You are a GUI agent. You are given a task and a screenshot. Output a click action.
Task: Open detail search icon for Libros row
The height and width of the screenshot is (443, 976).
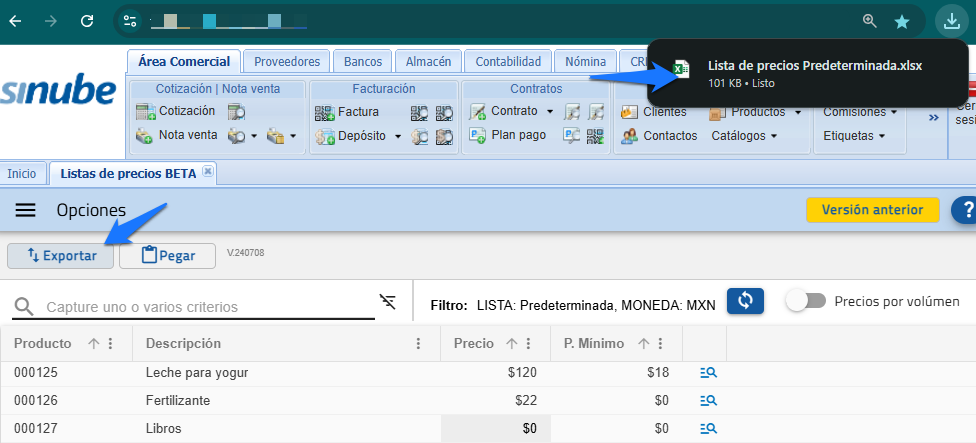(709, 429)
